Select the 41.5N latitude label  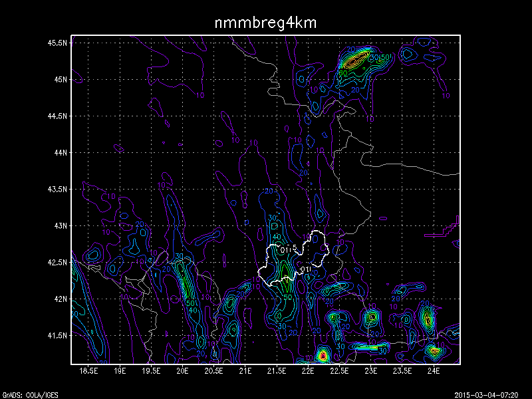pyautogui.click(x=57, y=336)
